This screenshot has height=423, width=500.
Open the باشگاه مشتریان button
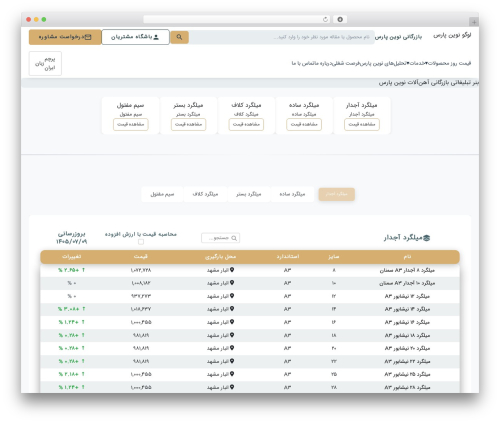[135, 37]
